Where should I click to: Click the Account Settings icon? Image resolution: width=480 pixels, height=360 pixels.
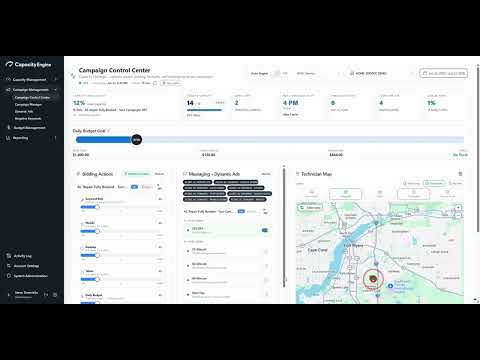(x=9, y=266)
